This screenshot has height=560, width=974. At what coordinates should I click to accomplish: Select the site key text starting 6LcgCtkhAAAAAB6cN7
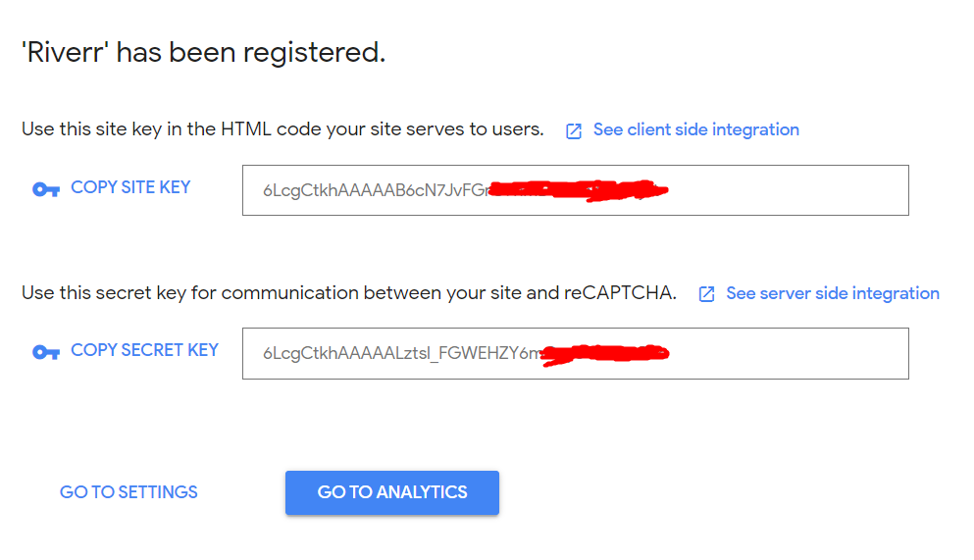(377, 190)
